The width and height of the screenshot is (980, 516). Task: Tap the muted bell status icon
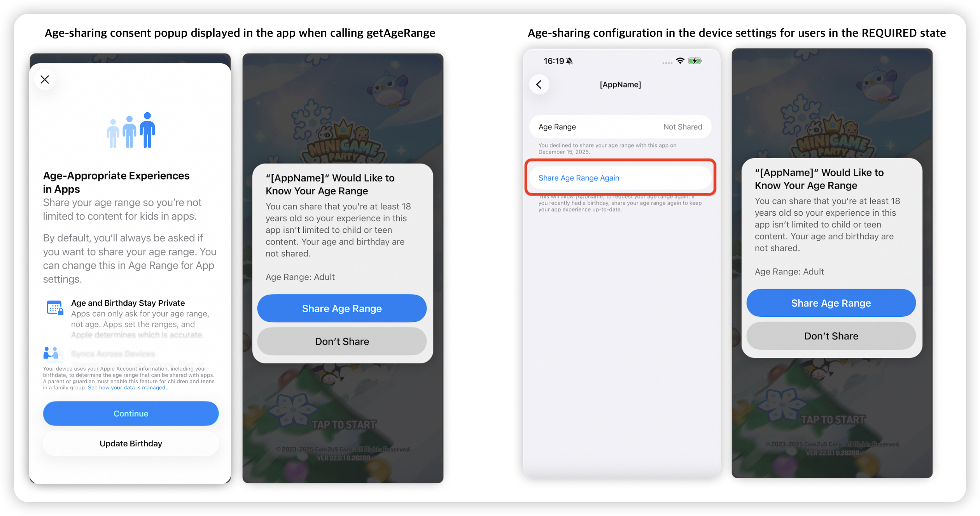pyautogui.click(x=569, y=61)
